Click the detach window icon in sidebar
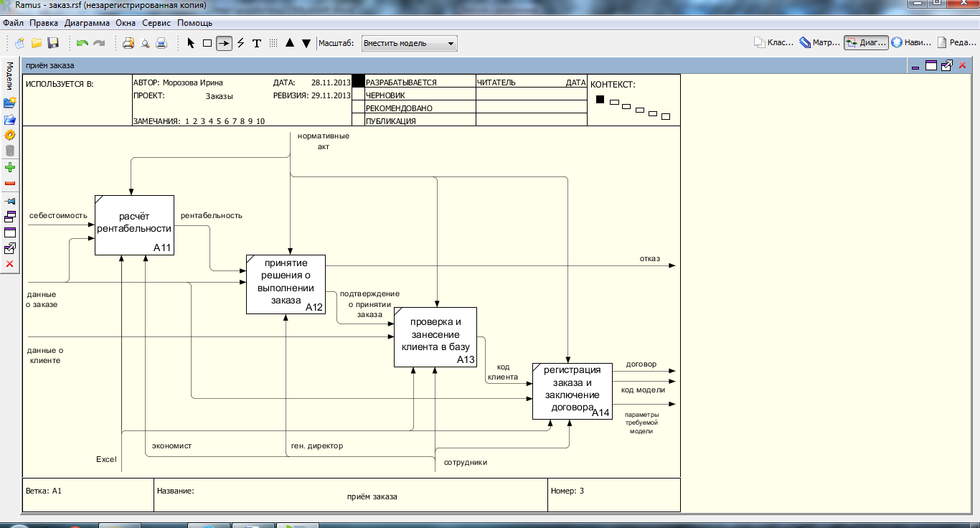This screenshot has height=528, width=980. 10,248
